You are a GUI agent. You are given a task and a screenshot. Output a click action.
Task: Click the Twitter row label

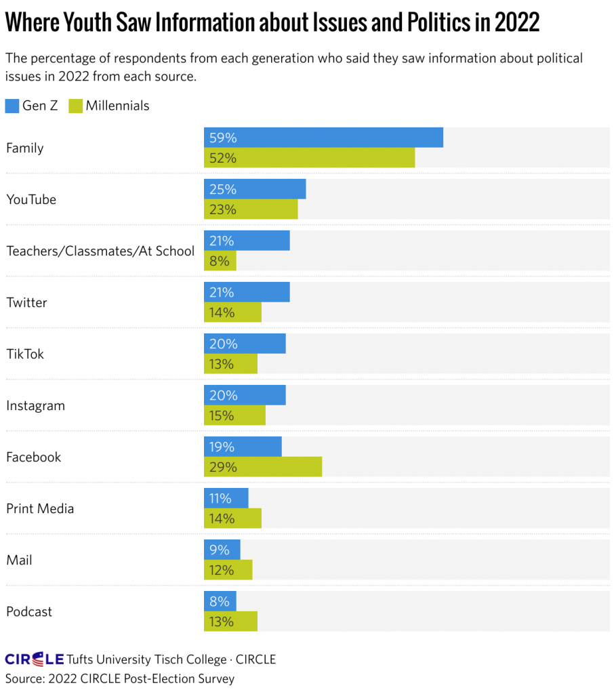coord(26,302)
